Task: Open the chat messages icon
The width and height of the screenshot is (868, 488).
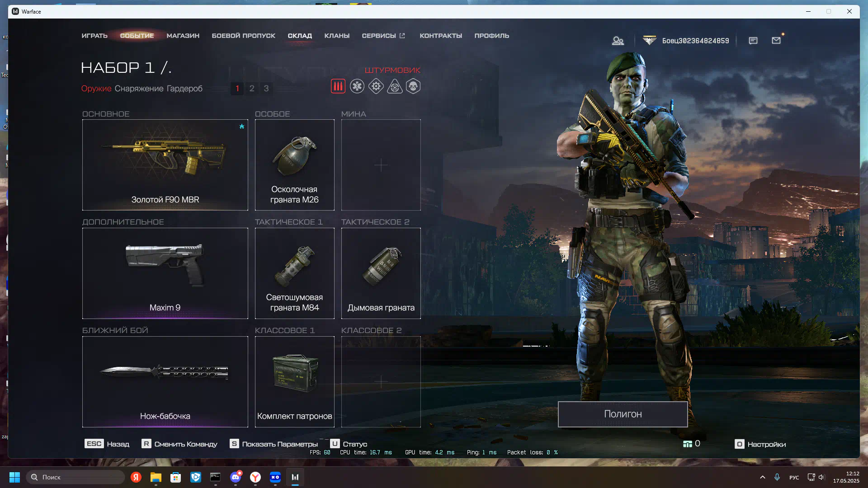Action: [753, 41]
